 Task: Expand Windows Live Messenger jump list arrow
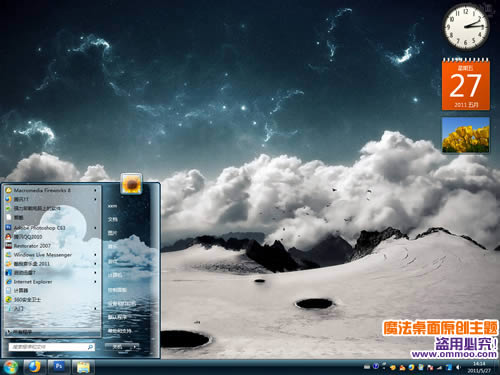(95, 255)
